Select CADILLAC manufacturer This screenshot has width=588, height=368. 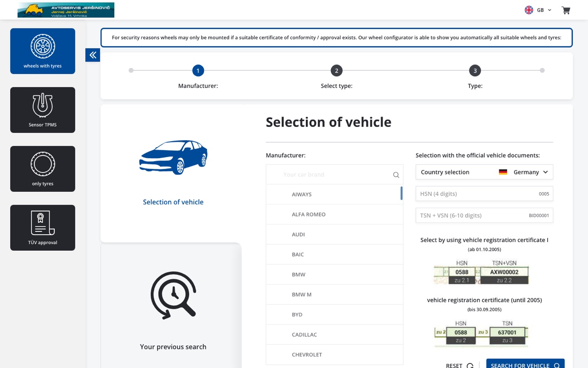tap(334, 334)
